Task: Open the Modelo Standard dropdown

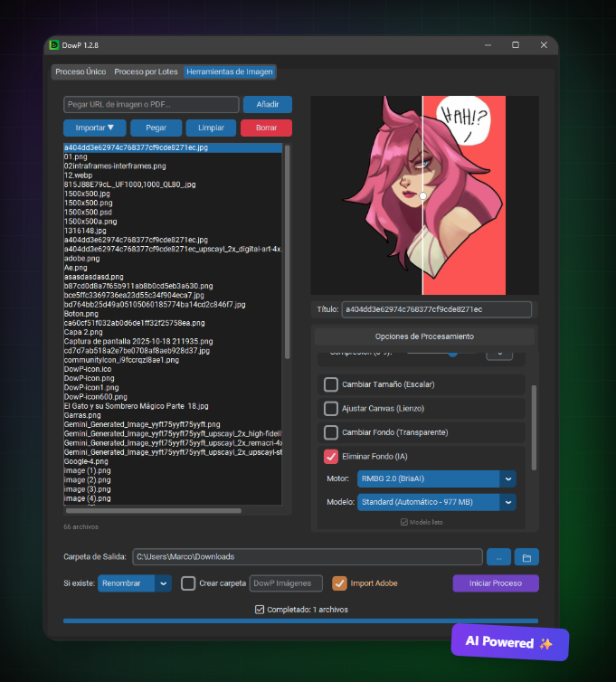Action: (436, 502)
